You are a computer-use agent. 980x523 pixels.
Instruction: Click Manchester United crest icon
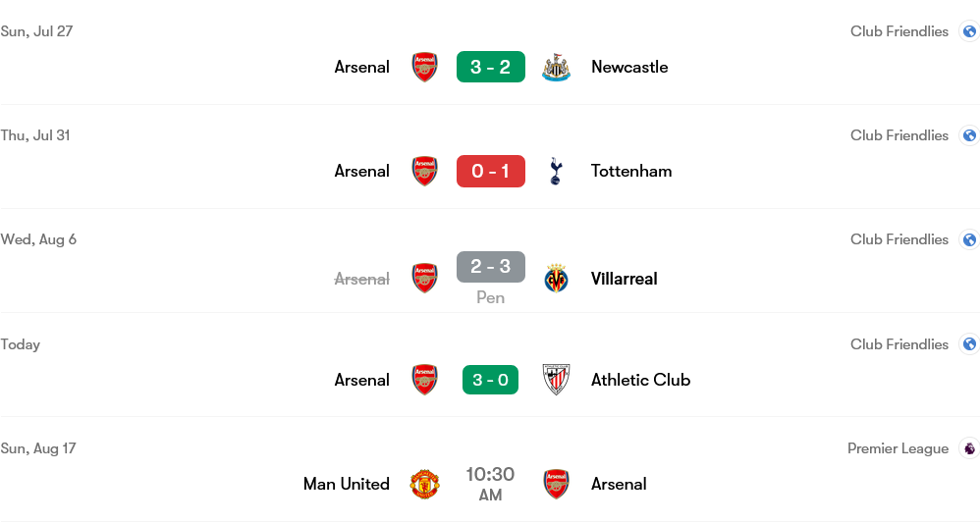pos(424,484)
